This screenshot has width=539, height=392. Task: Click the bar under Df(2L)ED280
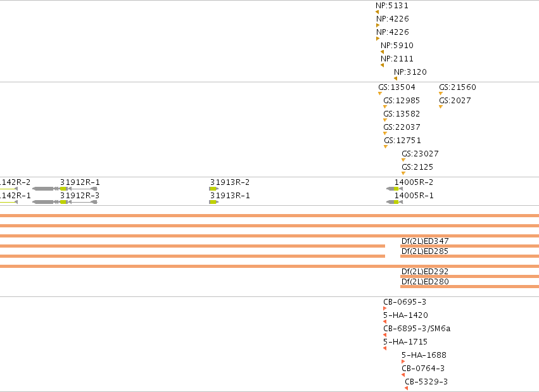click(469, 286)
